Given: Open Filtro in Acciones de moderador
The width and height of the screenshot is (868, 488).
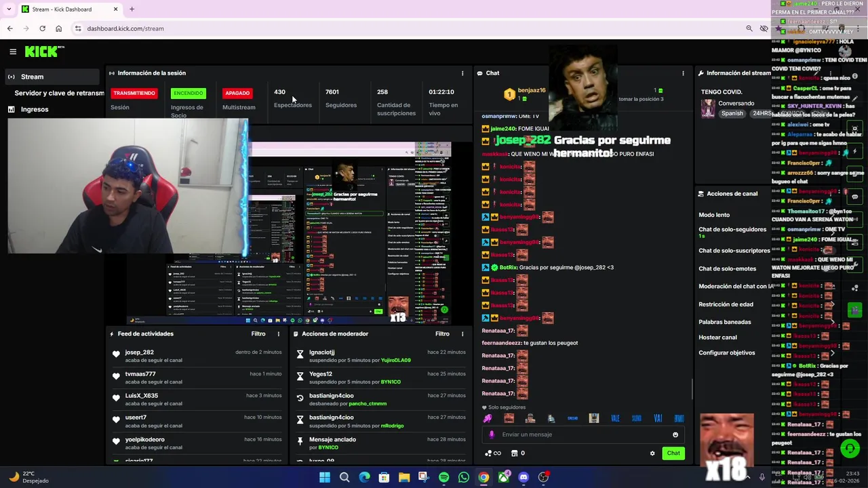Looking at the screenshot, I should click(x=442, y=334).
